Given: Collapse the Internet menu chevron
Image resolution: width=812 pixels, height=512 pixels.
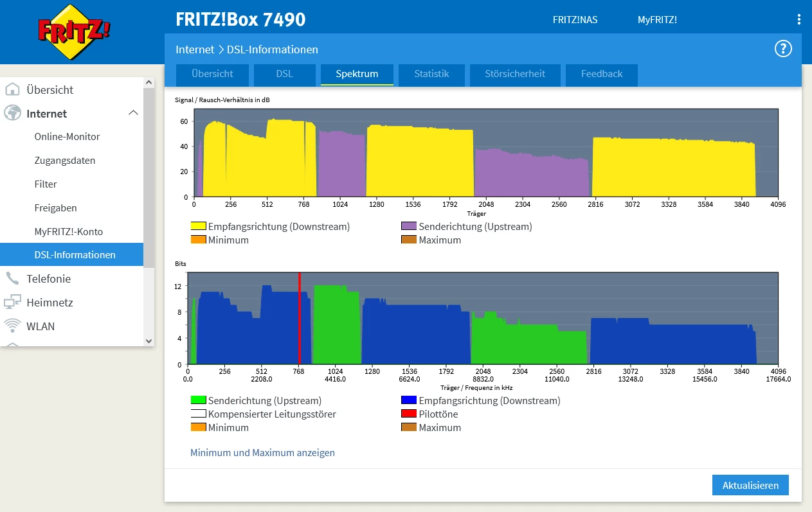Looking at the screenshot, I should pyautogui.click(x=133, y=114).
